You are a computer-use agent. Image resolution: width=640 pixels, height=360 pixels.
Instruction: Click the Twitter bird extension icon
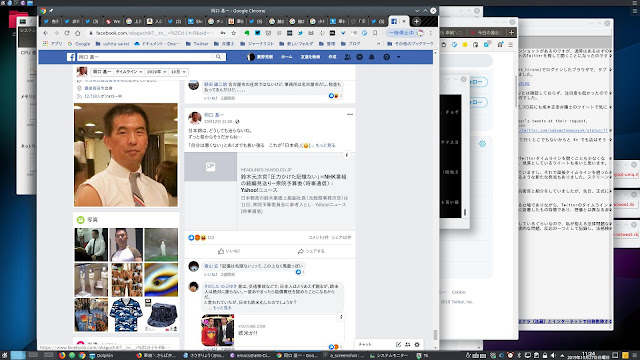[x=300, y=33]
